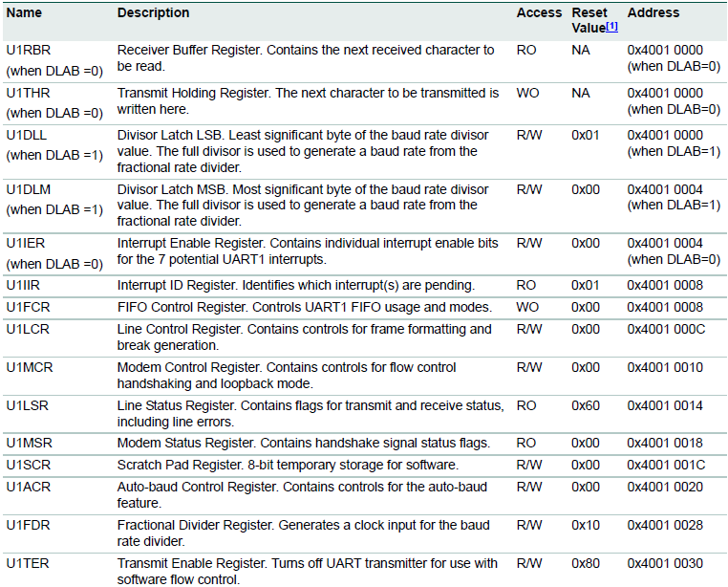Select the 0x10 reset value of U1FDR
The width and height of the screenshot is (728, 587).
pyautogui.click(x=585, y=526)
